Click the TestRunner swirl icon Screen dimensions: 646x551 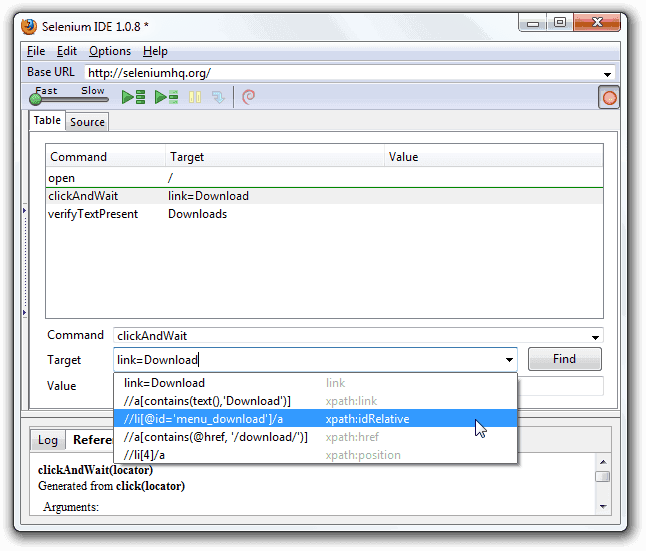(x=249, y=97)
